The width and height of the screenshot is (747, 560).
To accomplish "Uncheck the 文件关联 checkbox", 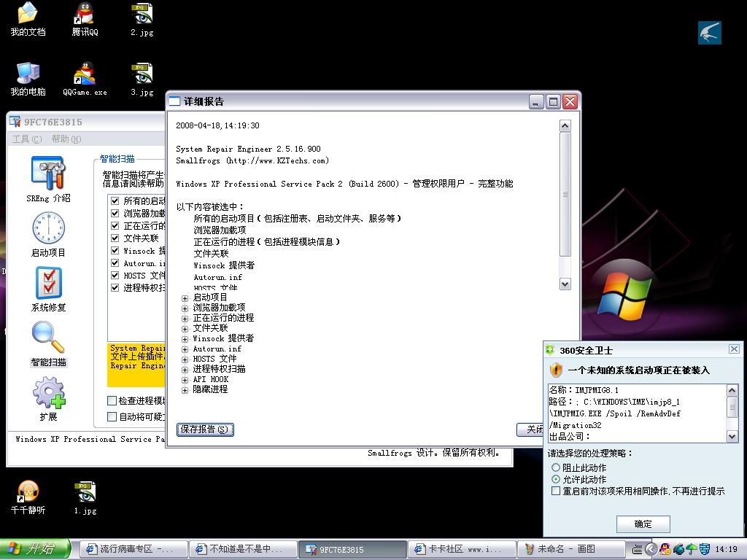I will tap(115, 238).
